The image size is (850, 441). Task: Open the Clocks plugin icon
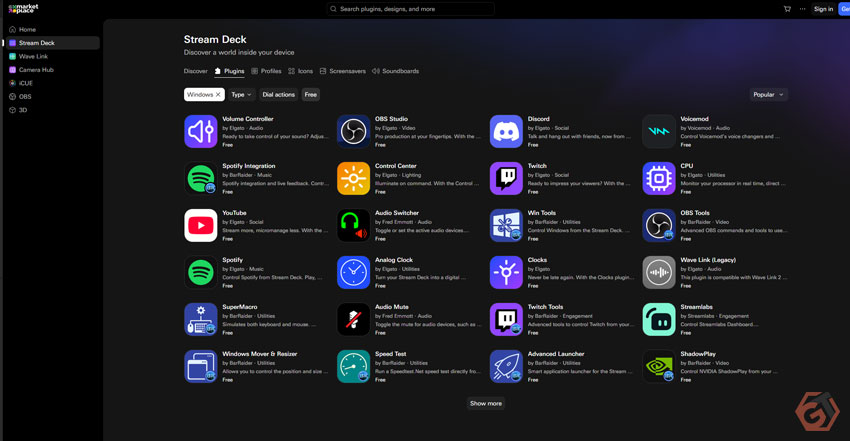click(506, 273)
